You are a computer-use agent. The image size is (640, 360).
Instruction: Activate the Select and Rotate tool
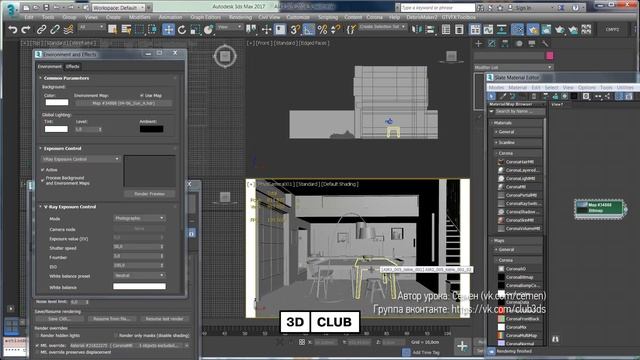pos(182,29)
